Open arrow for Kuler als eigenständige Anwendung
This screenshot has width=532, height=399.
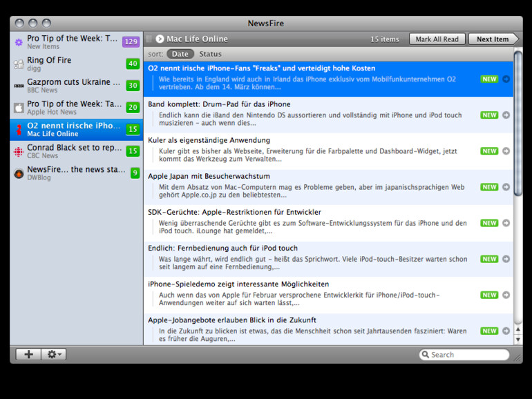pyautogui.click(x=506, y=151)
